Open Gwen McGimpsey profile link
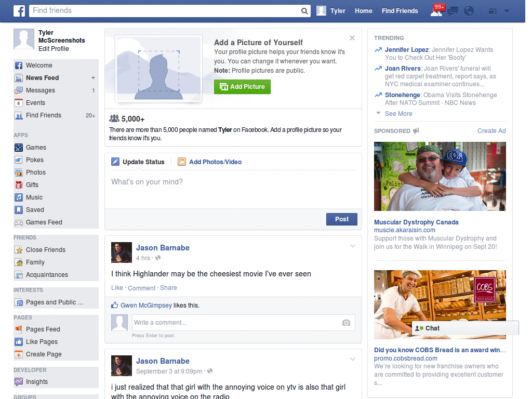This screenshot has height=399, width=532. tap(146, 305)
